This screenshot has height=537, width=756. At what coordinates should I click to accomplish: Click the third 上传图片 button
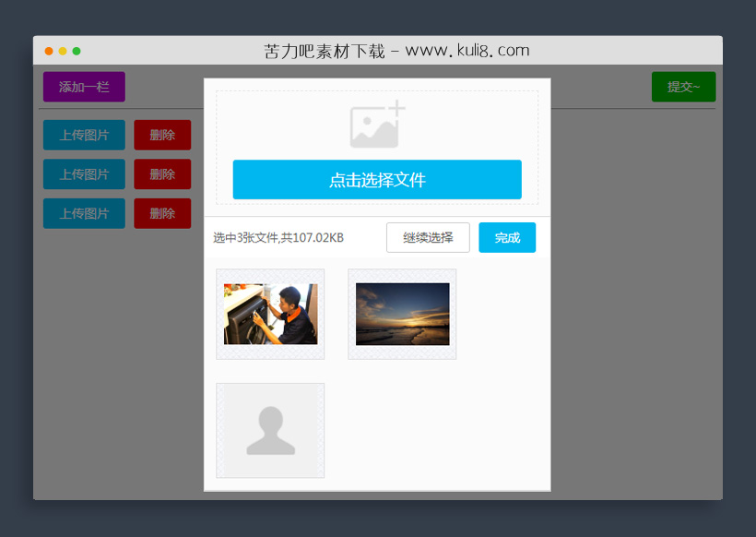tap(84, 213)
